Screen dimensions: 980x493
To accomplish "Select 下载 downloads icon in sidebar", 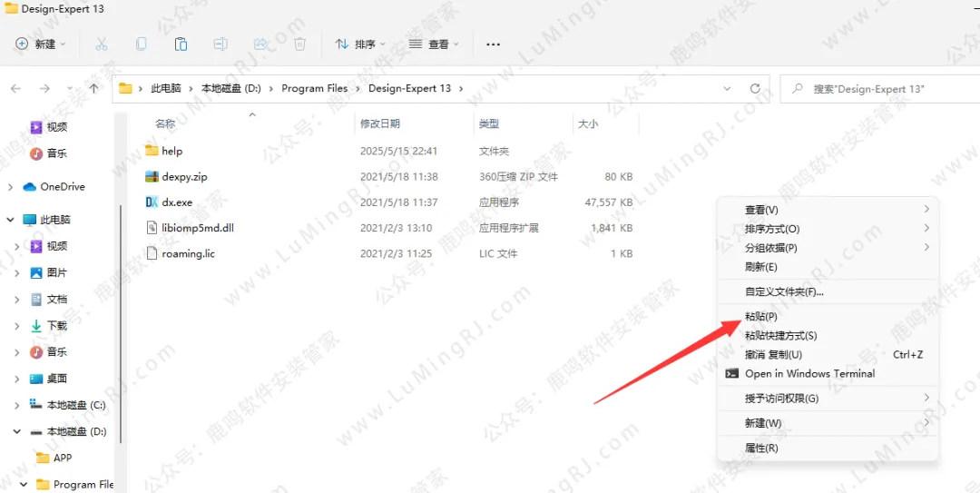I will point(36,325).
